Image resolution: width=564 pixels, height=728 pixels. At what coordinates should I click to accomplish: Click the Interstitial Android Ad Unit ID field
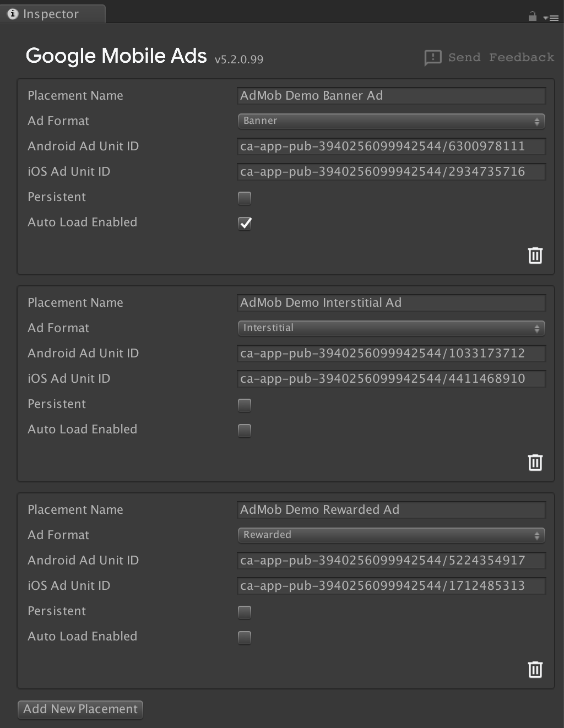click(391, 354)
